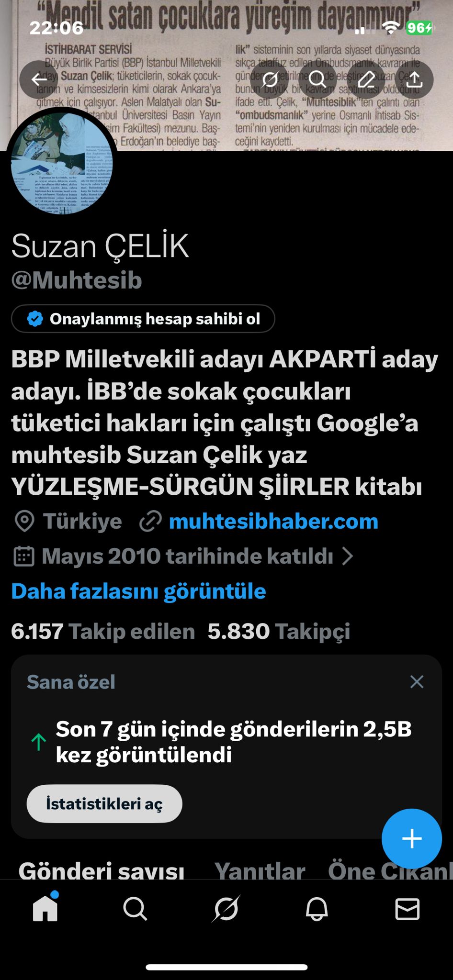
Task: Open Messages envelope icon
Action: point(408,908)
